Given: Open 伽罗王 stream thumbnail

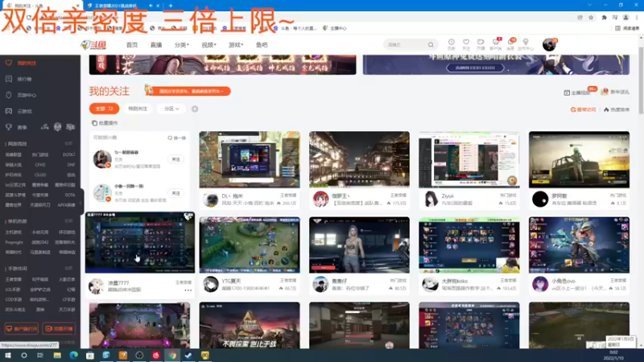Looking at the screenshot, I should (359, 159).
